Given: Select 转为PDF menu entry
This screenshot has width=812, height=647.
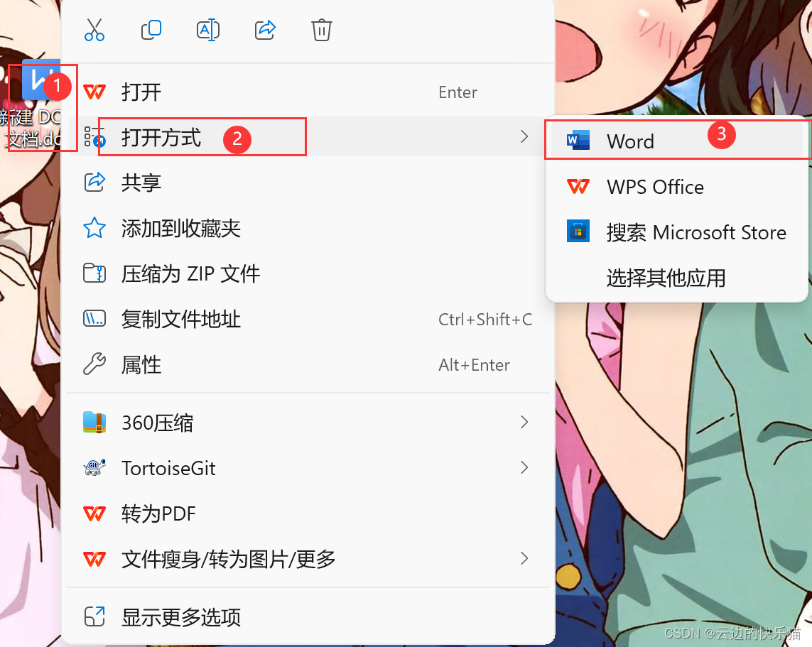Looking at the screenshot, I should (308, 514).
